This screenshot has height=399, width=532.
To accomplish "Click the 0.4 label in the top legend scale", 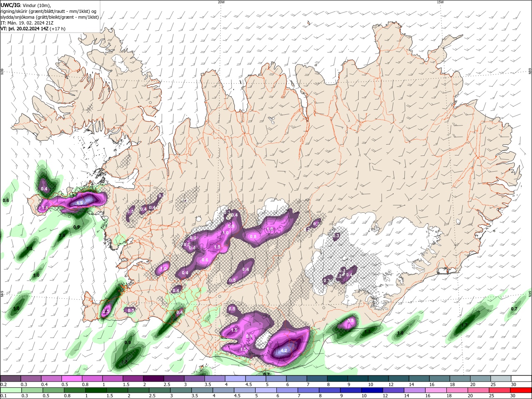I will click(x=44, y=385).
